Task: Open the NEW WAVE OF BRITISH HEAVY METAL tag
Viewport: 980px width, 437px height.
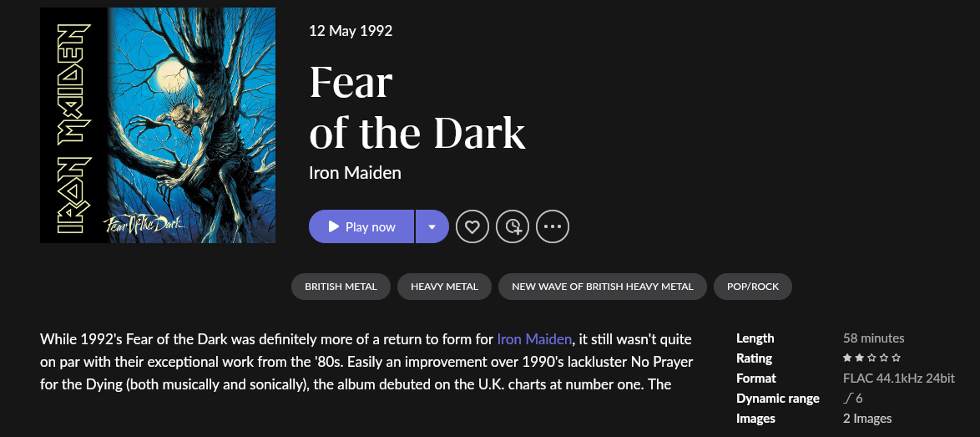Action: click(602, 287)
